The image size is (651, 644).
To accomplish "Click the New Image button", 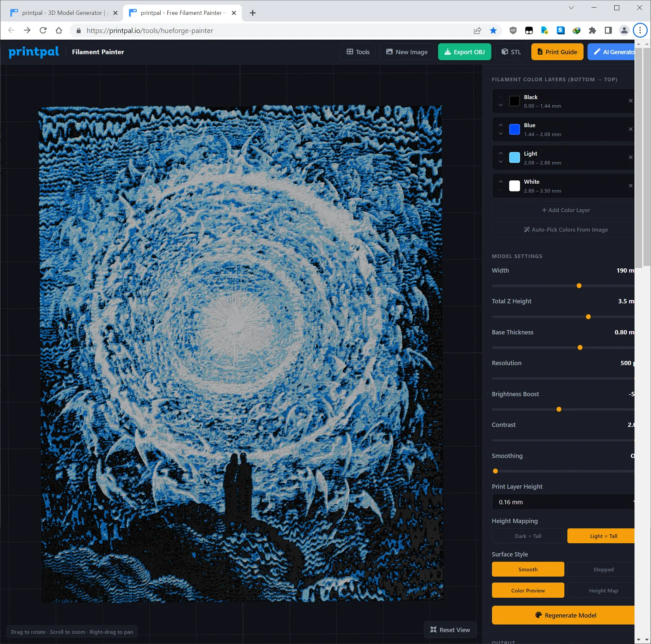I will click(x=407, y=52).
